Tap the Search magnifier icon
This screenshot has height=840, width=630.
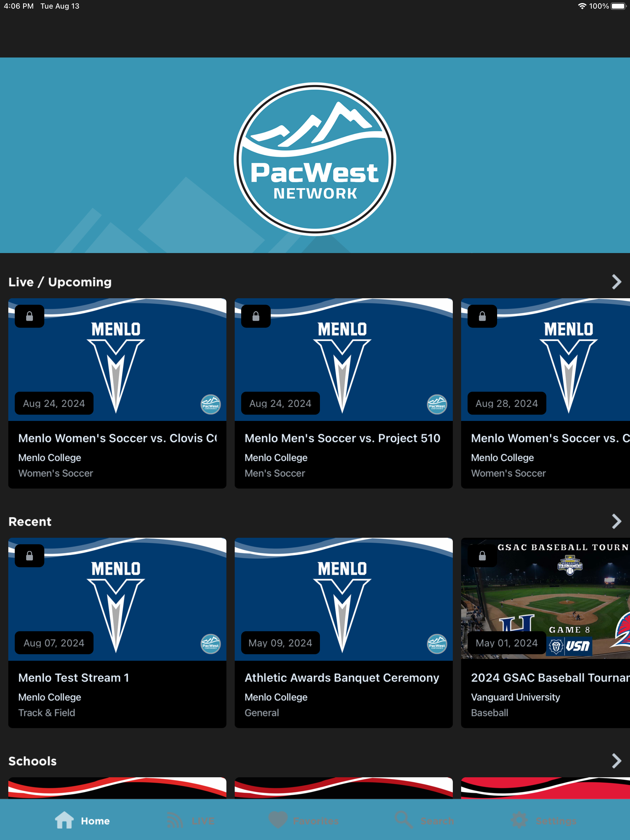point(403,820)
